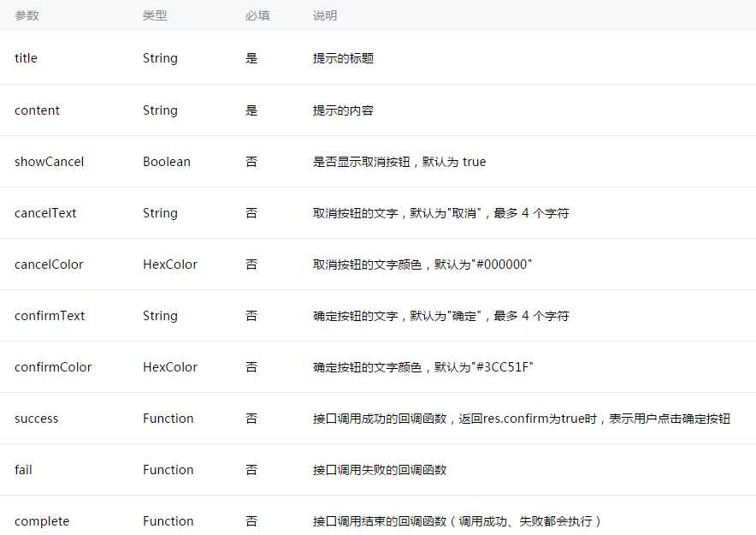Click the 类型 column header

pos(155,15)
